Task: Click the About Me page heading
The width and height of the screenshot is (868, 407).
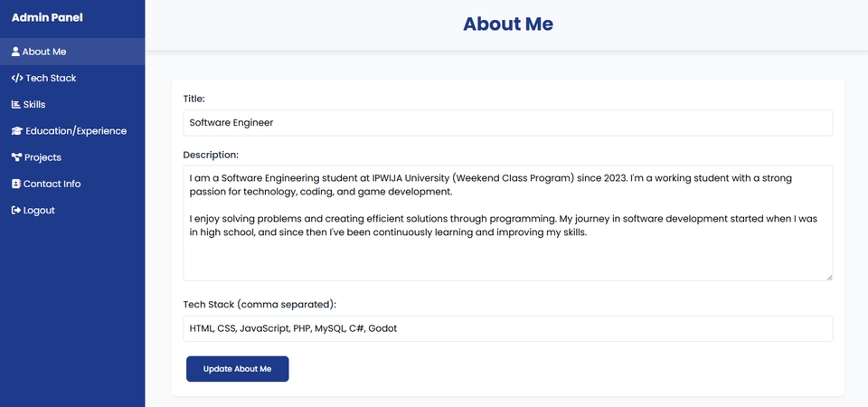Action: (x=507, y=24)
